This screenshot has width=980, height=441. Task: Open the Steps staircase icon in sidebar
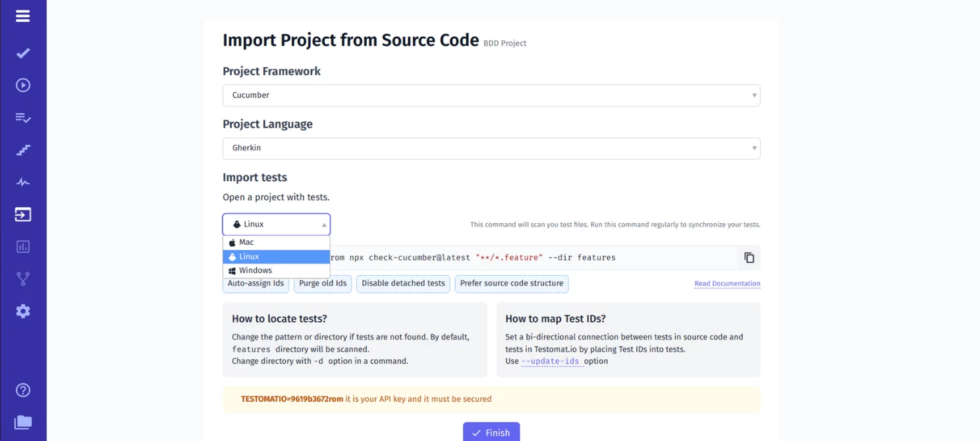(x=23, y=150)
